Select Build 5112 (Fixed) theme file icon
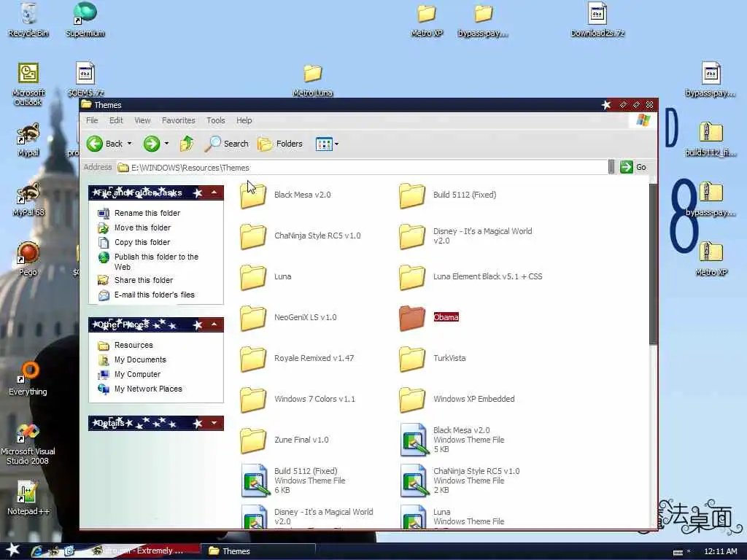This screenshot has width=747, height=560. [x=255, y=481]
